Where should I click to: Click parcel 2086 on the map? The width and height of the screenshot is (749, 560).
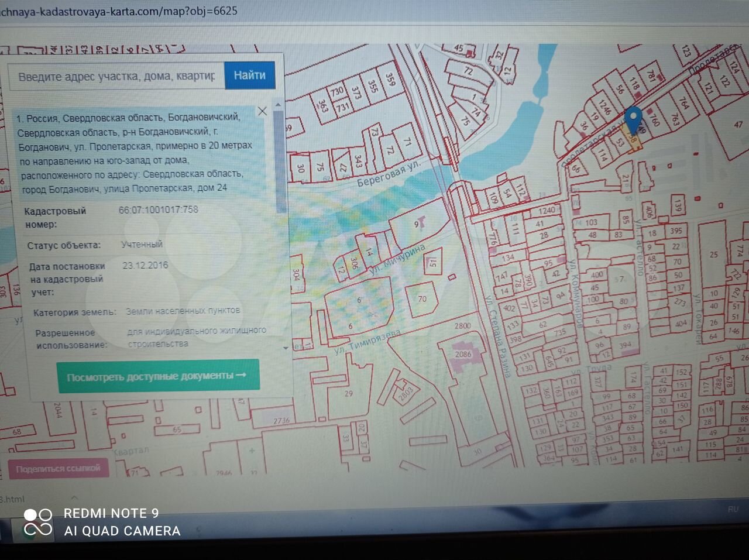[463, 354]
